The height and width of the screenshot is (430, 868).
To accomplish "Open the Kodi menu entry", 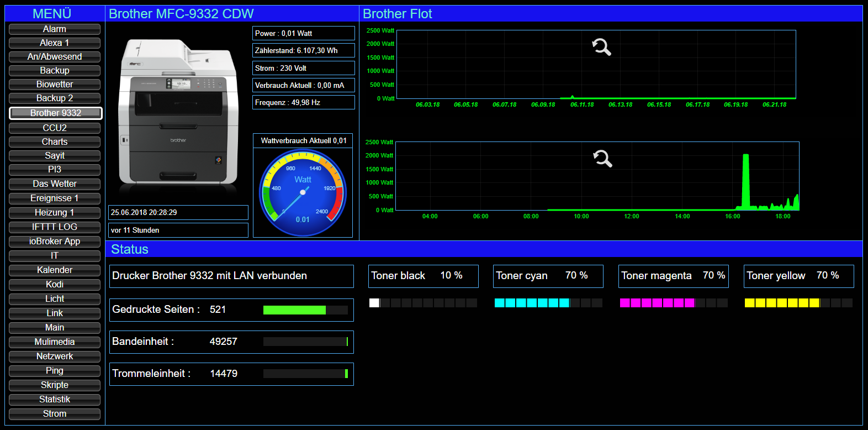I will pos(55,285).
